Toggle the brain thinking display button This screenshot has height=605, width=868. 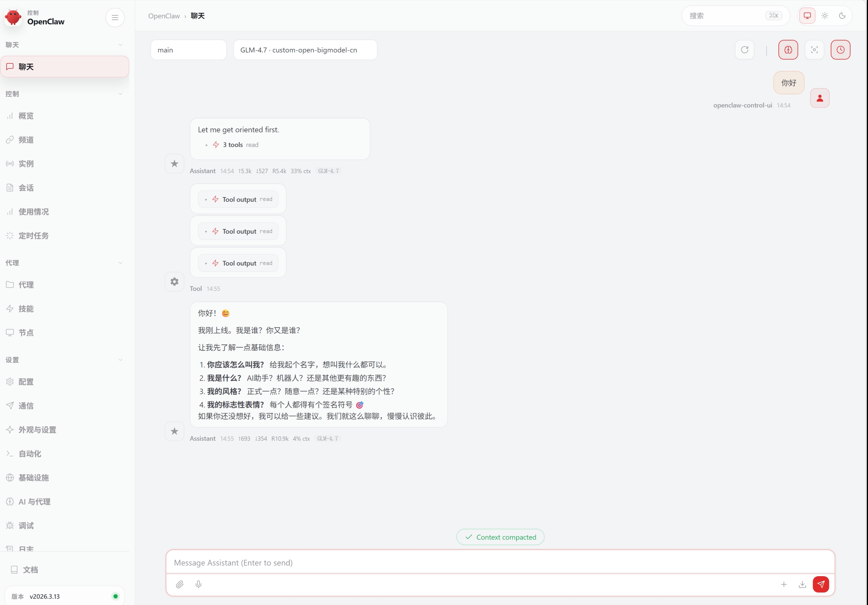point(788,50)
